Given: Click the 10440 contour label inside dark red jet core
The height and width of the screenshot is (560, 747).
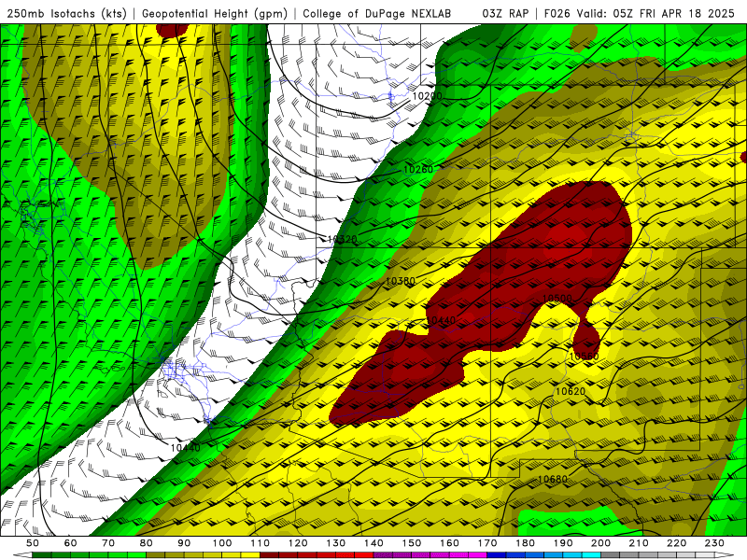Looking at the screenshot, I should pos(441,320).
